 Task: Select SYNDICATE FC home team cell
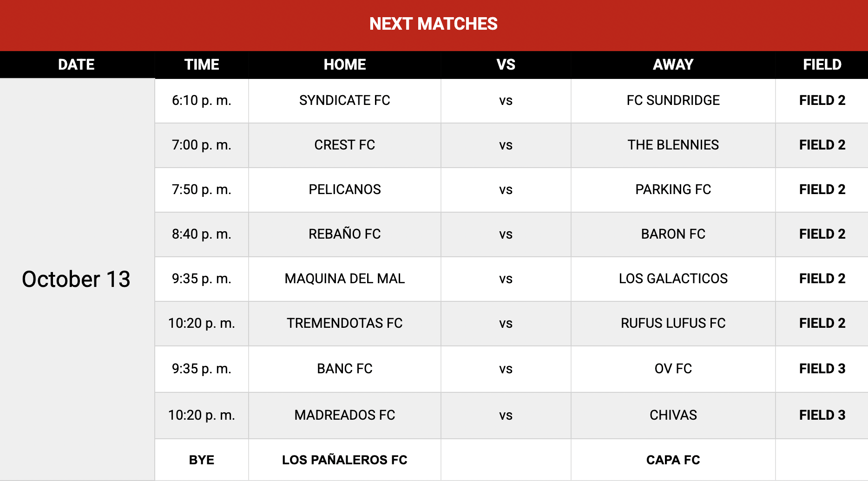[345, 100]
